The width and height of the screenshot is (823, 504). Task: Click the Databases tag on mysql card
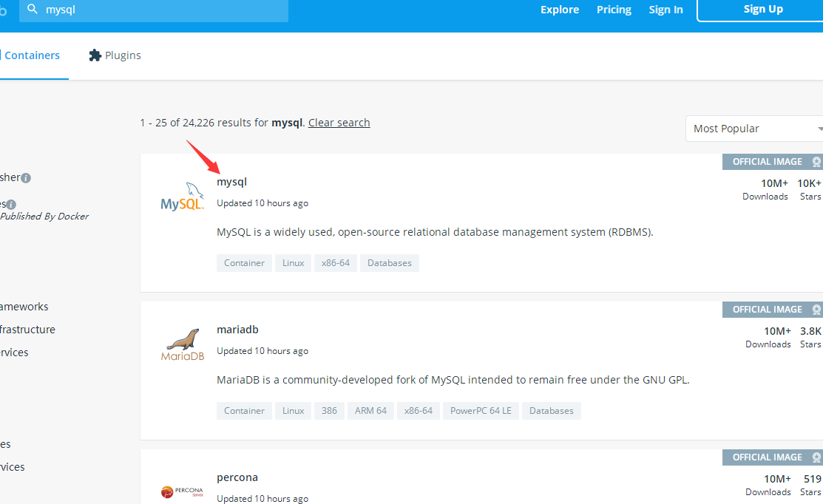click(x=390, y=263)
